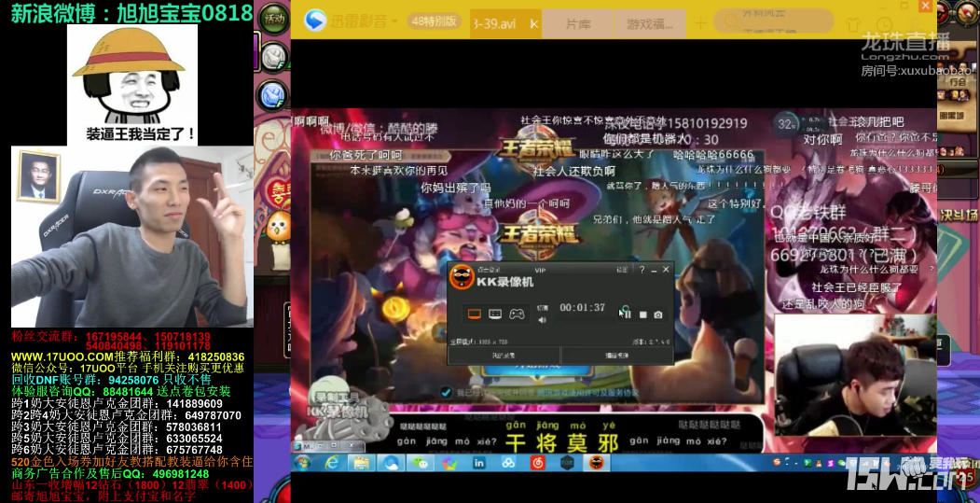
Task: Take a screenshot with camera icon
Action: (x=658, y=314)
